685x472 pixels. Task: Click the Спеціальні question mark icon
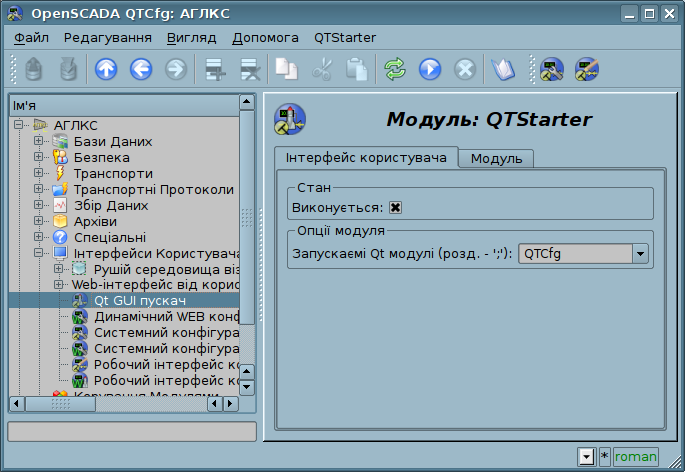pos(60,237)
